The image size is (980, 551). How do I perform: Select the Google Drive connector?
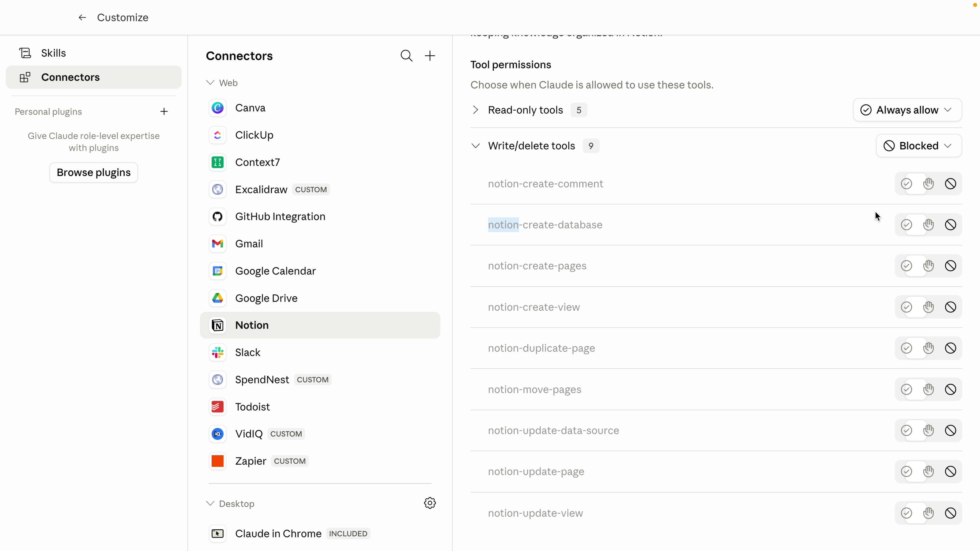tap(320, 298)
